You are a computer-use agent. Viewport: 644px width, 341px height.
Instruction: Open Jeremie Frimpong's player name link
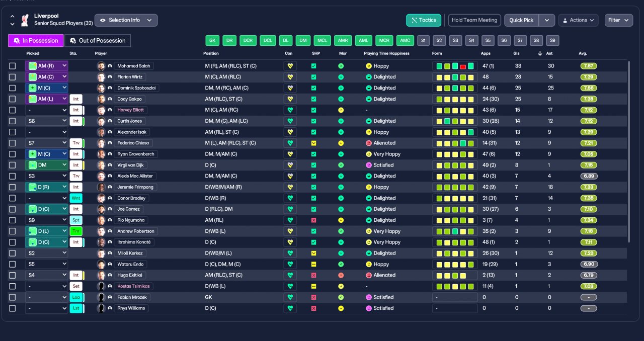click(x=135, y=187)
